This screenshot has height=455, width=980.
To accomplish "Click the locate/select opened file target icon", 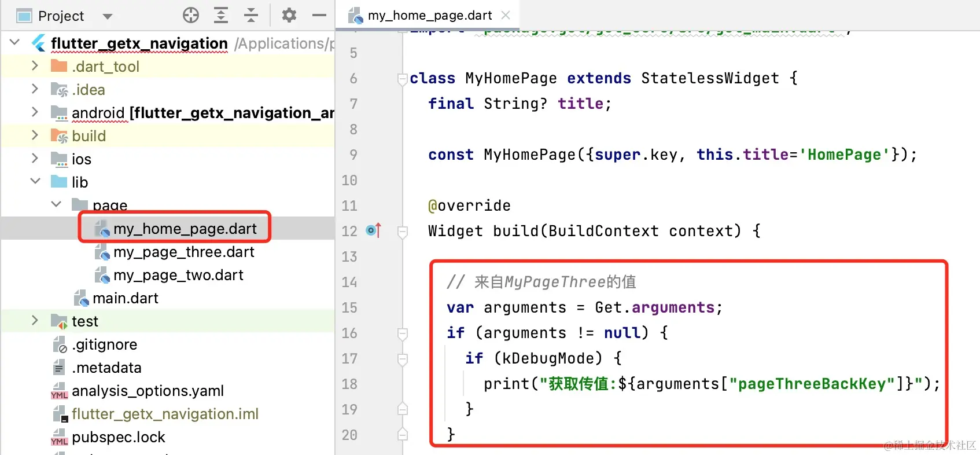I will point(191,16).
